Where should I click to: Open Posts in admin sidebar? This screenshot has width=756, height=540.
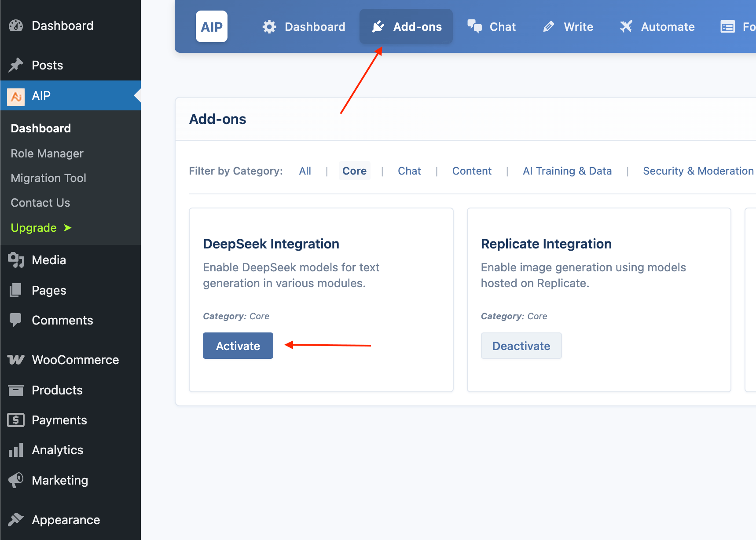(70, 65)
